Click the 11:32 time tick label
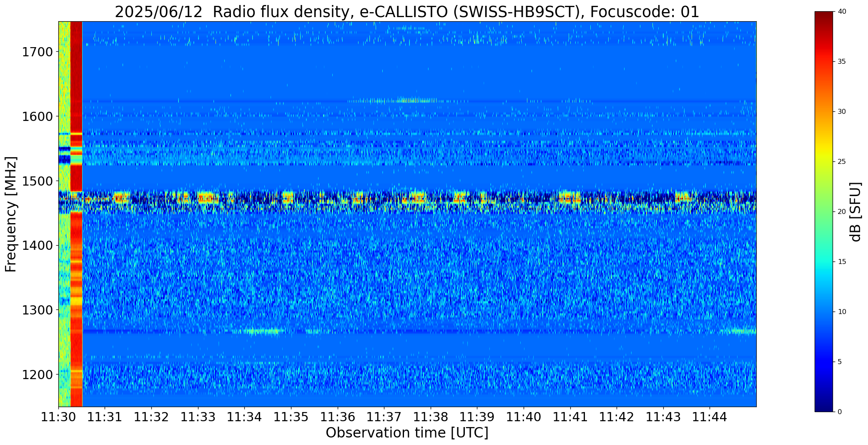Viewport: 868px width, 445px height. pos(151,417)
